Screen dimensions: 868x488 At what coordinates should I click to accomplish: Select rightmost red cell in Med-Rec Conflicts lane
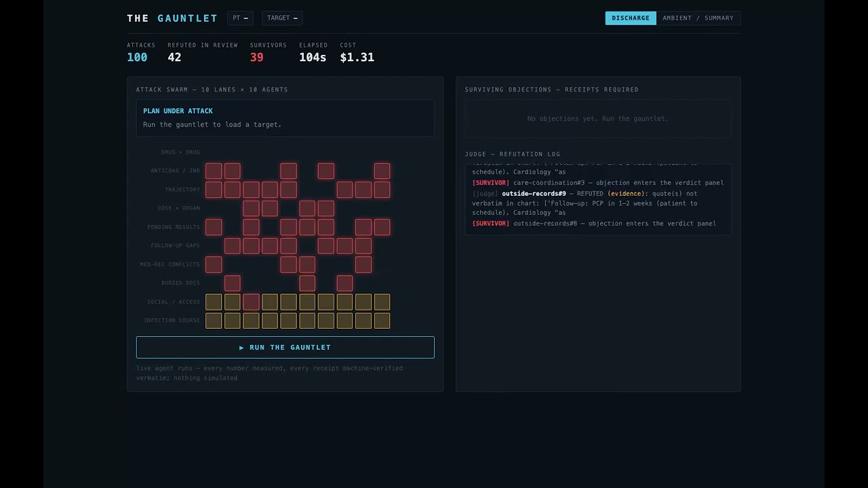pos(363,264)
